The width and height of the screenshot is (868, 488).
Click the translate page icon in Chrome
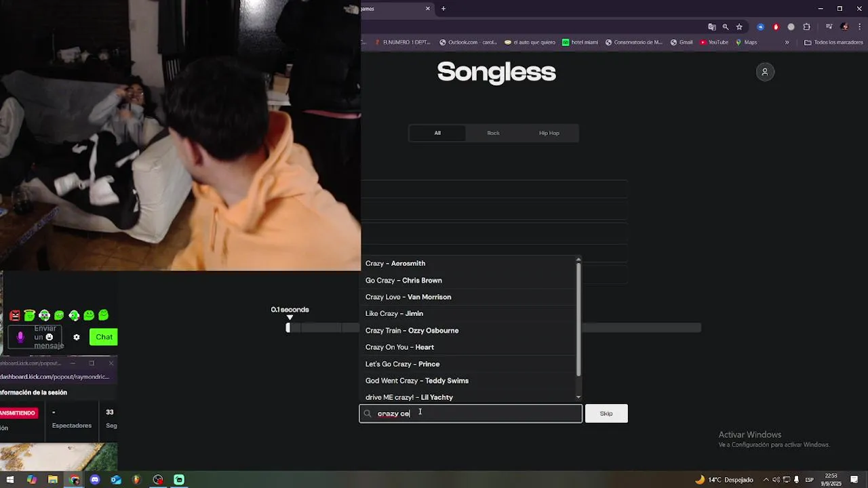click(x=712, y=27)
